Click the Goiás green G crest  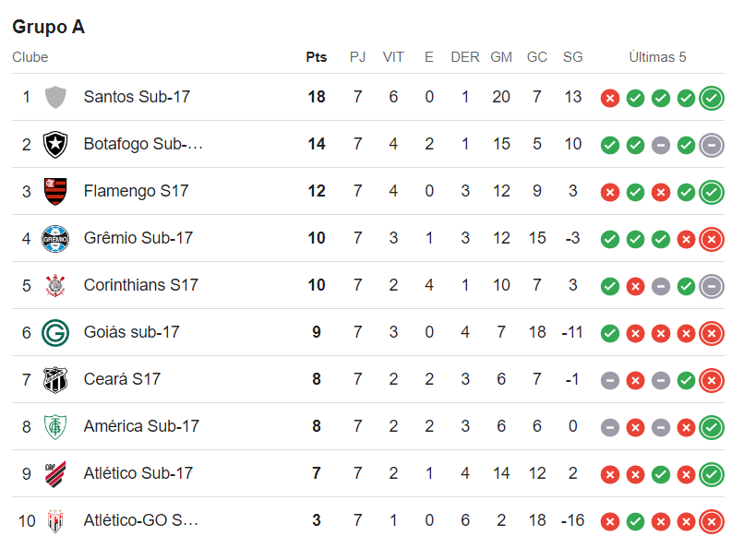pos(55,332)
